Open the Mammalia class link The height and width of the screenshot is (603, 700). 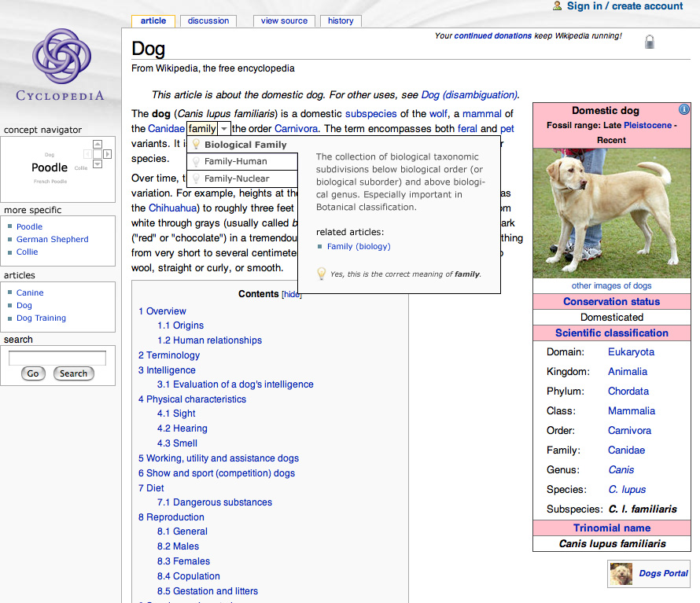click(x=632, y=411)
